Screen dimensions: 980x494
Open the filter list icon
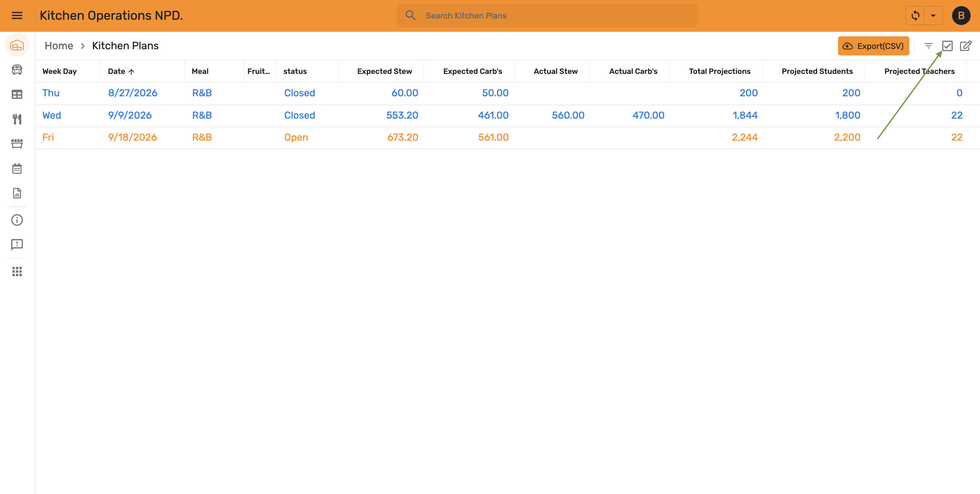(x=928, y=46)
